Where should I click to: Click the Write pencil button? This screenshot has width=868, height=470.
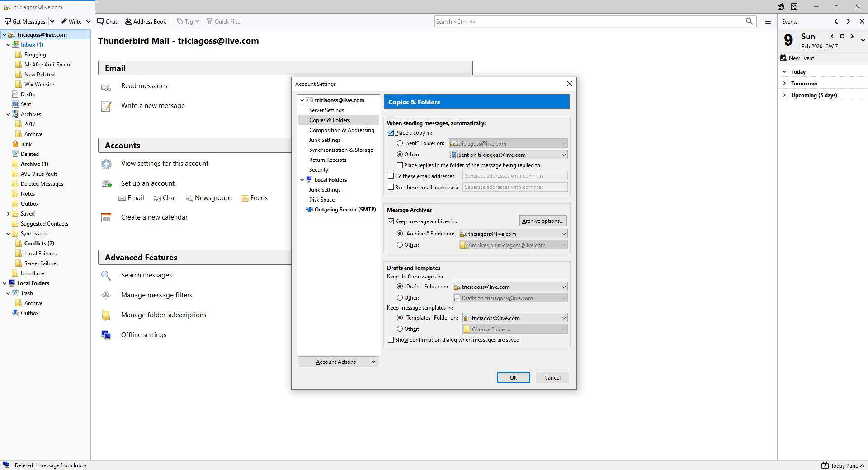pos(71,21)
